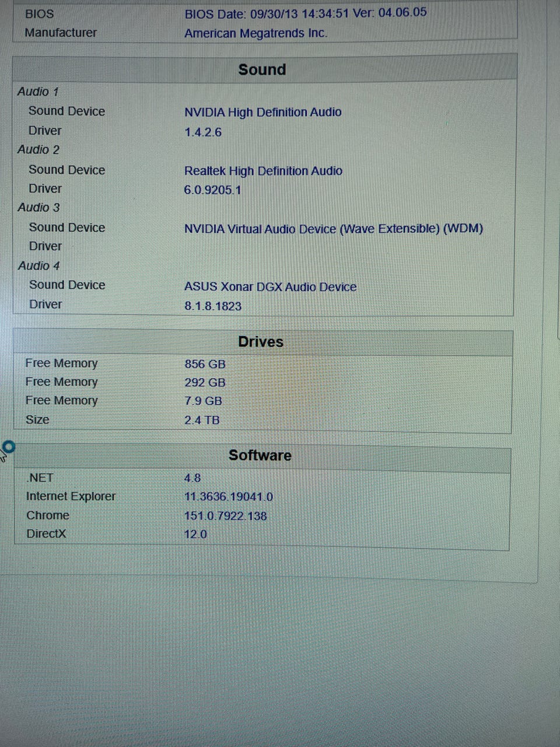Click the Audio 4 heading
The width and height of the screenshot is (560, 747).
[x=39, y=266]
